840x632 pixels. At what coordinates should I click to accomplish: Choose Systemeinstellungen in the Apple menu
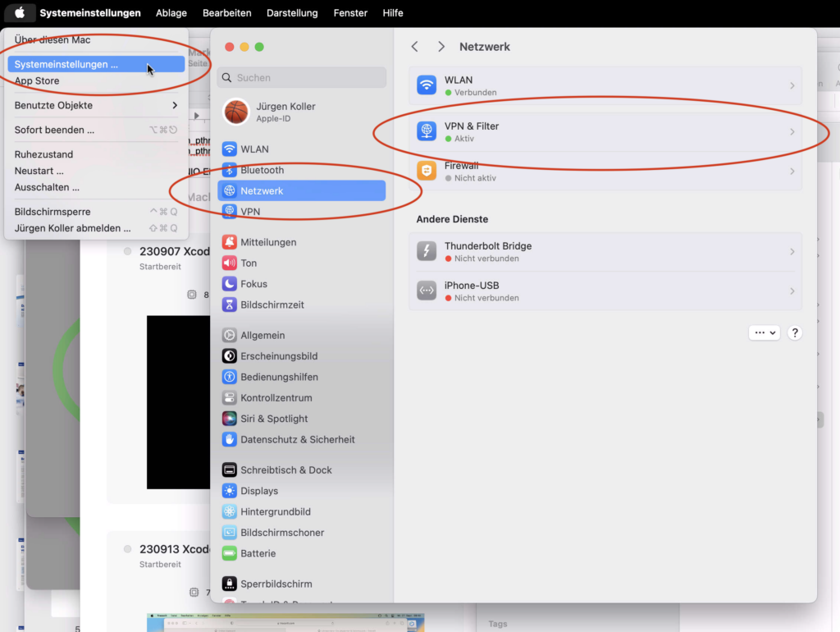(66, 64)
